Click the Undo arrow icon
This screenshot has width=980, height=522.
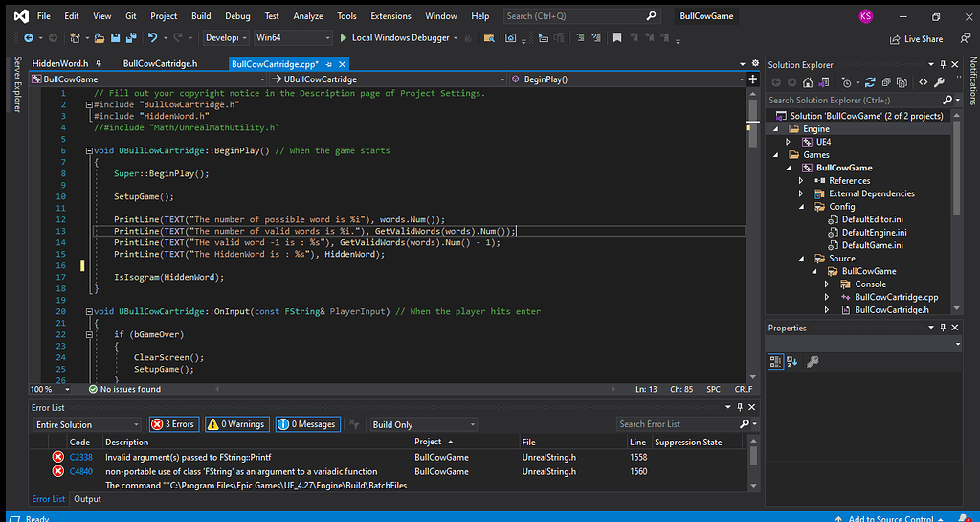152,38
